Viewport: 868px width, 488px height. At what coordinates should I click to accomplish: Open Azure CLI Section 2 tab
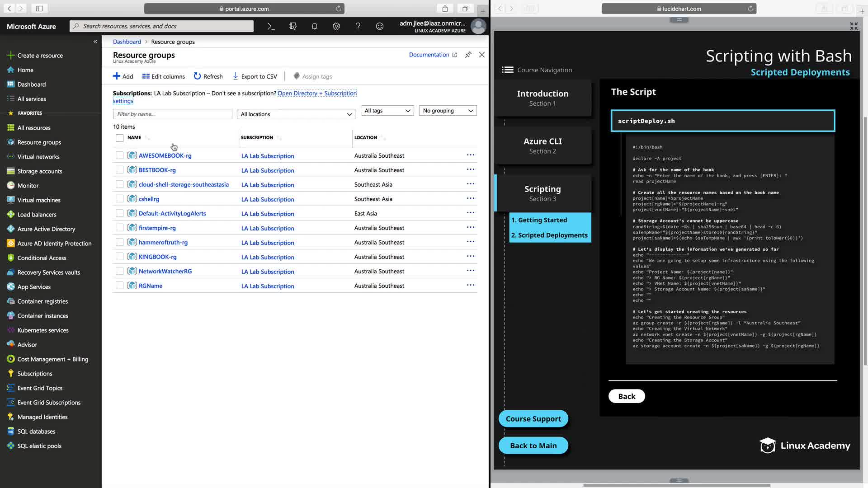(x=542, y=145)
